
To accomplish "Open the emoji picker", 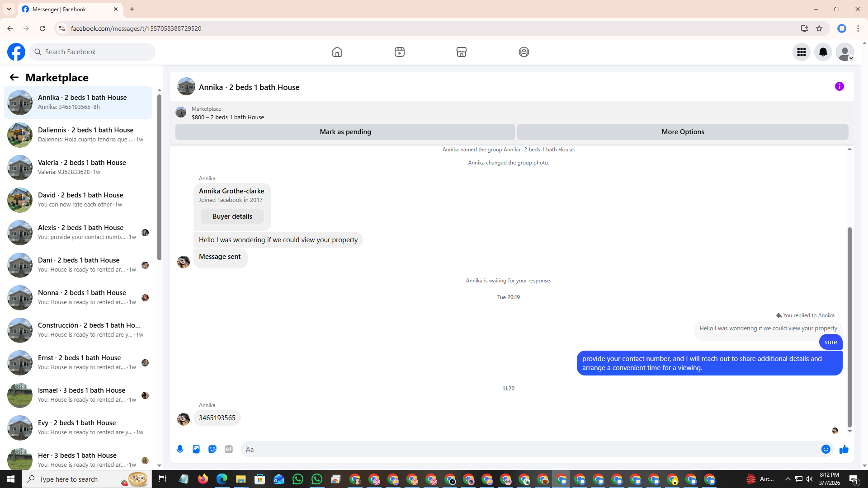I will point(826,449).
